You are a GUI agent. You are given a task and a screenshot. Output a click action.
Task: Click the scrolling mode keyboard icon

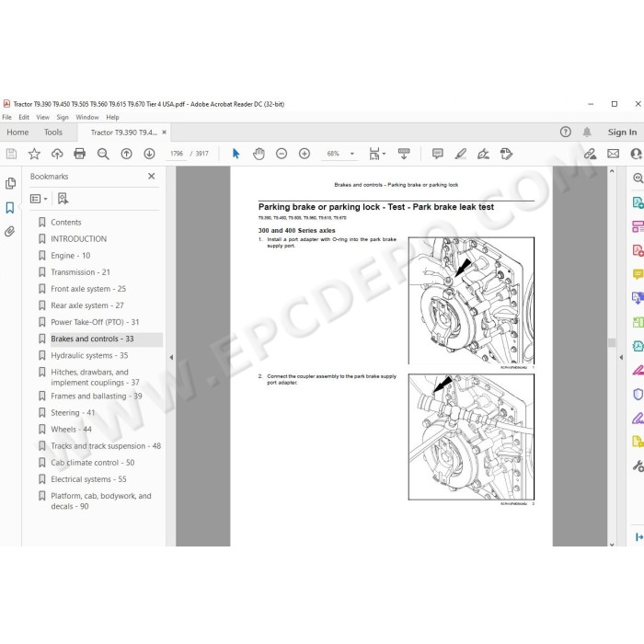404,154
